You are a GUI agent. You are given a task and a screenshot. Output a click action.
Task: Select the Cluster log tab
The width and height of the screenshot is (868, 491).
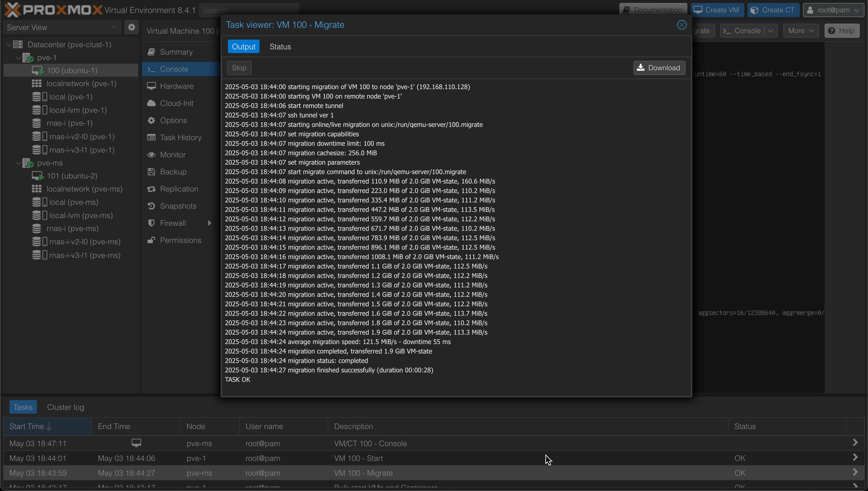66,407
